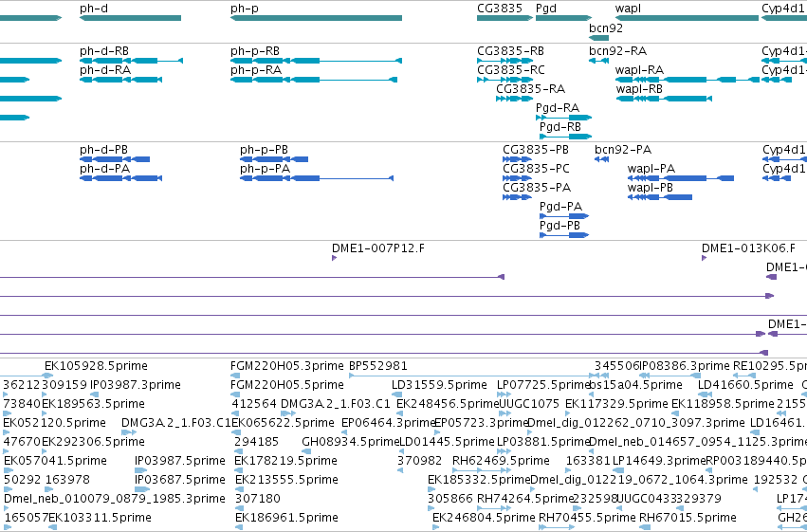
Task: Select the Pgd gene label
Action: coord(546,9)
